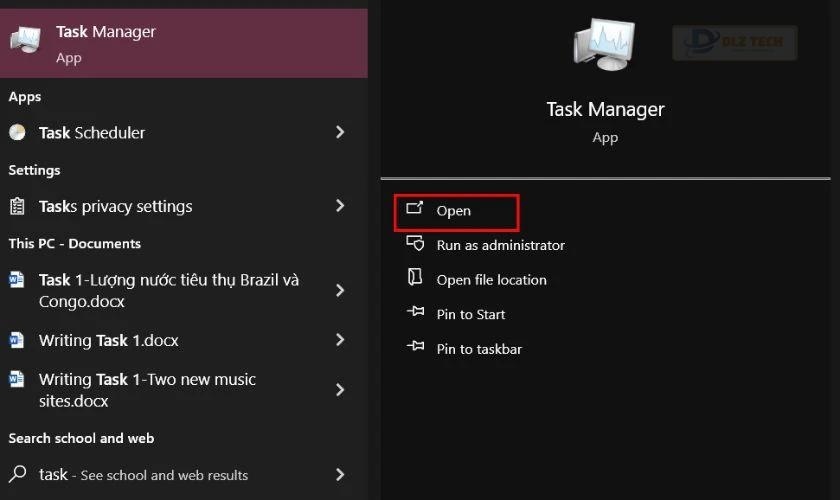Open the Writing Task 1.docx result
This screenshot has width=840, height=500.
point(184,340)
